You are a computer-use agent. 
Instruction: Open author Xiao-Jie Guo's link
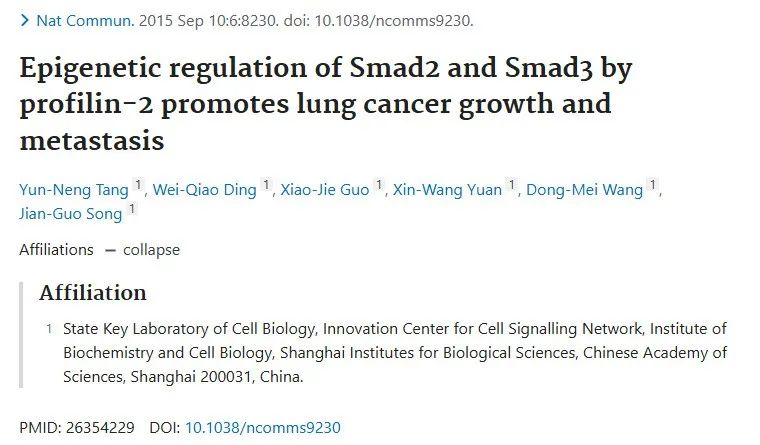(x=325, y=190)
